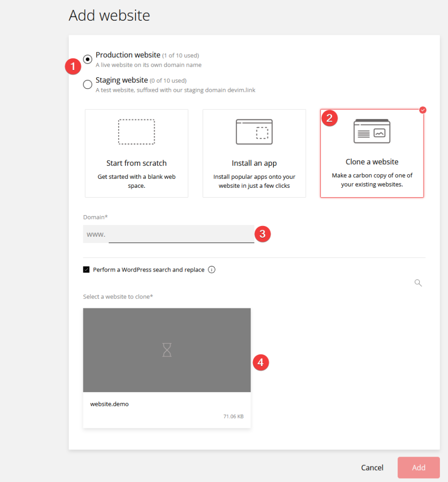Click the Start from scratch card title
Image resolution: width=448 pixels, height=482 pixels.
(x=137, y=163)
